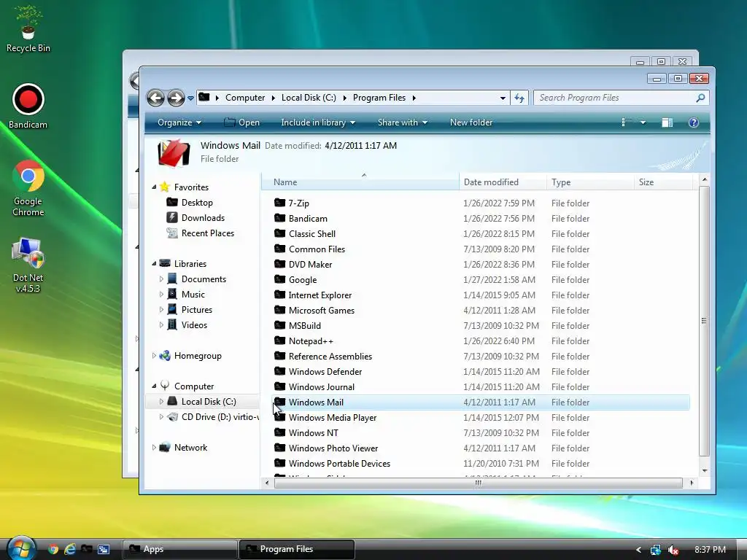Click the Open toolbar button
The height and width of the screenshot is (560, 747).
[x=242, y=122]
